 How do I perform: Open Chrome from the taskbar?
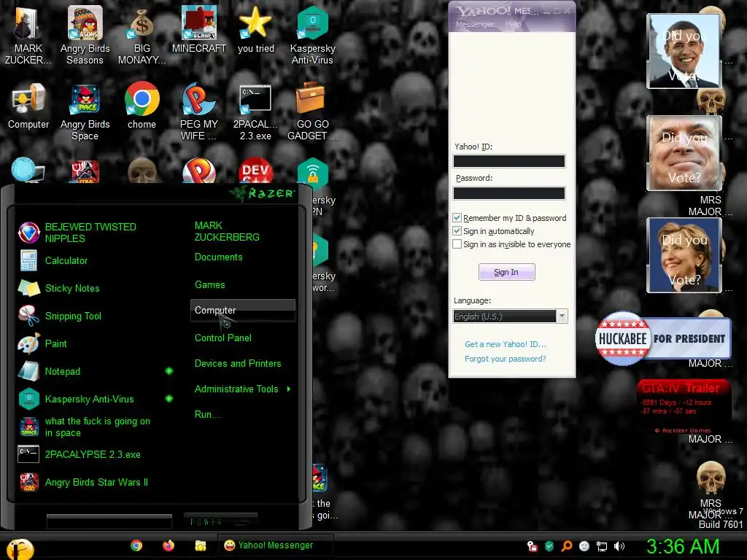(x=136, y=545)
